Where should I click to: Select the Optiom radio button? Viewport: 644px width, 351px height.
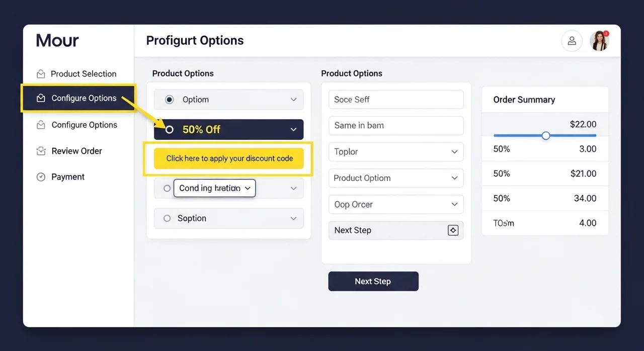pos(170,100)
